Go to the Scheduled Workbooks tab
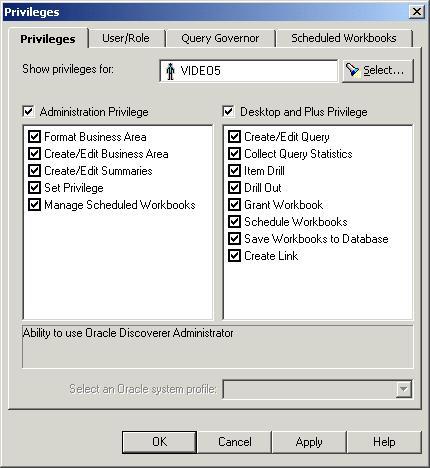Image resolution: width=430 pixels, height=468 pixels. pos(344,38)
